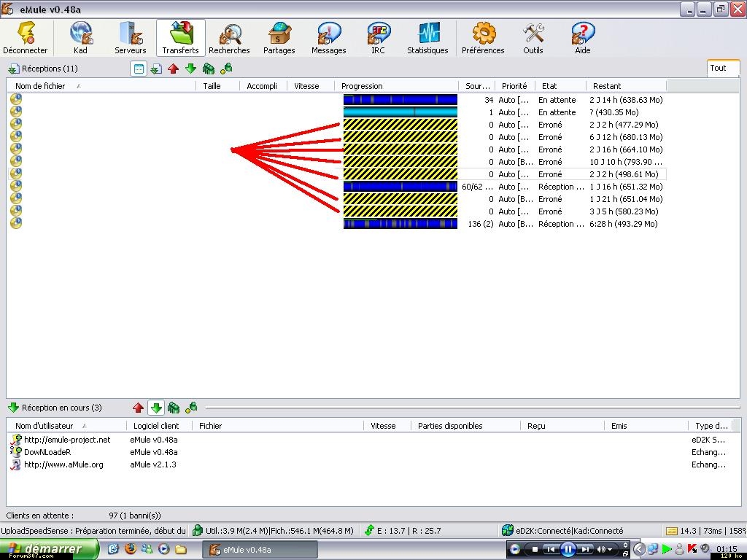Click the red up arrow beside Réception en cours

(x=138, y=408)
